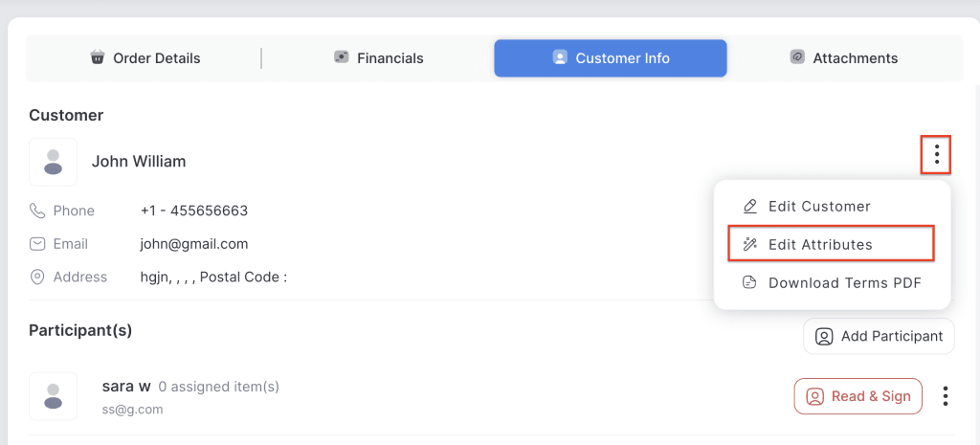
Task: Switch to the Financials tab
Action: click(378, 58)
